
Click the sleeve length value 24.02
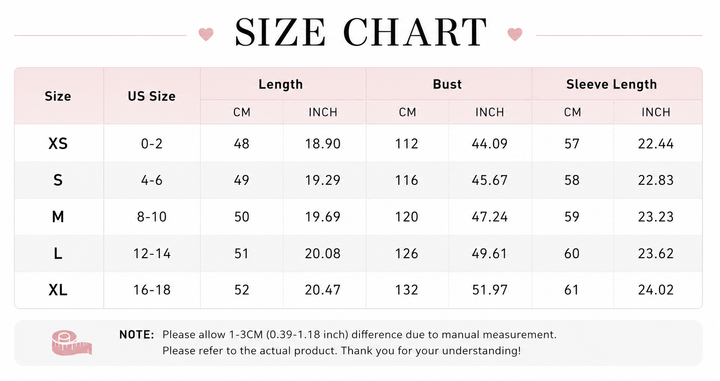click(656, 290)
